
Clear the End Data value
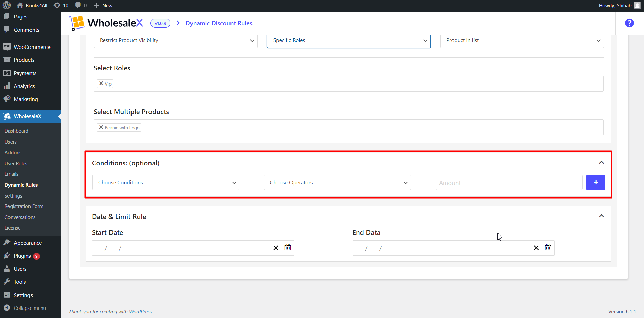pos(536,248)
